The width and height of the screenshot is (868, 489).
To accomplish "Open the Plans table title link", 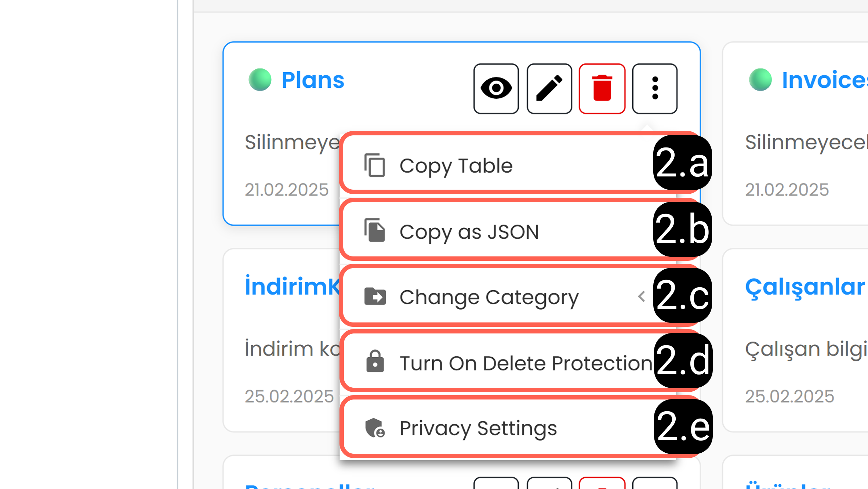I will tap(313, 80).
